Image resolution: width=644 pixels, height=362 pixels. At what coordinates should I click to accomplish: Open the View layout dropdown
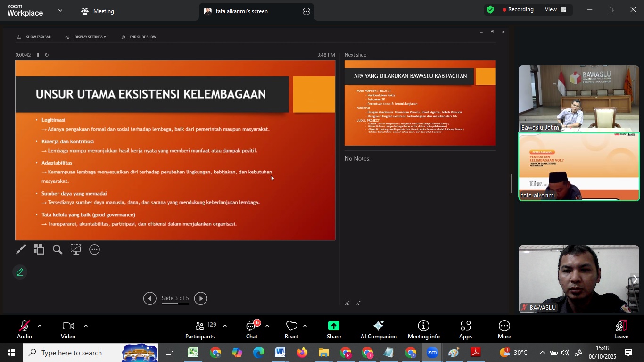point(555,9)
